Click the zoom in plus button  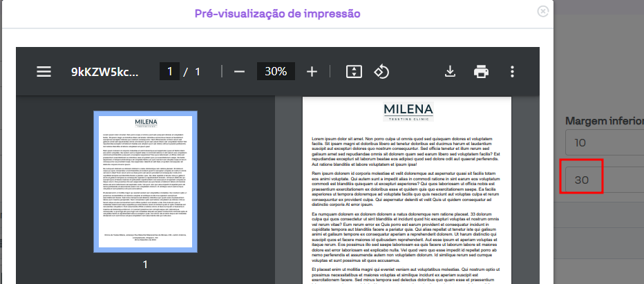tap(312, 72)
